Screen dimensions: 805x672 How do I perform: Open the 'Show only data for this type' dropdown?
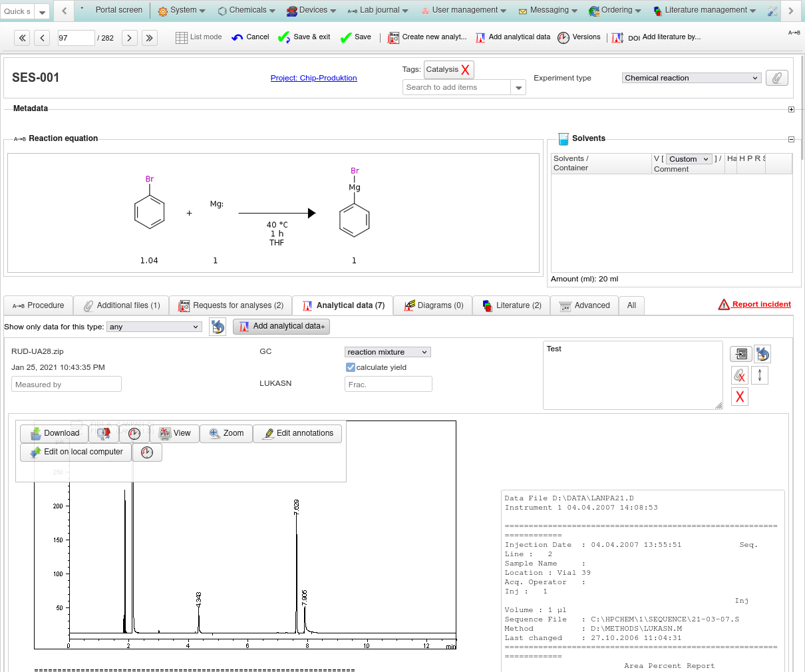tap(154, 327)
